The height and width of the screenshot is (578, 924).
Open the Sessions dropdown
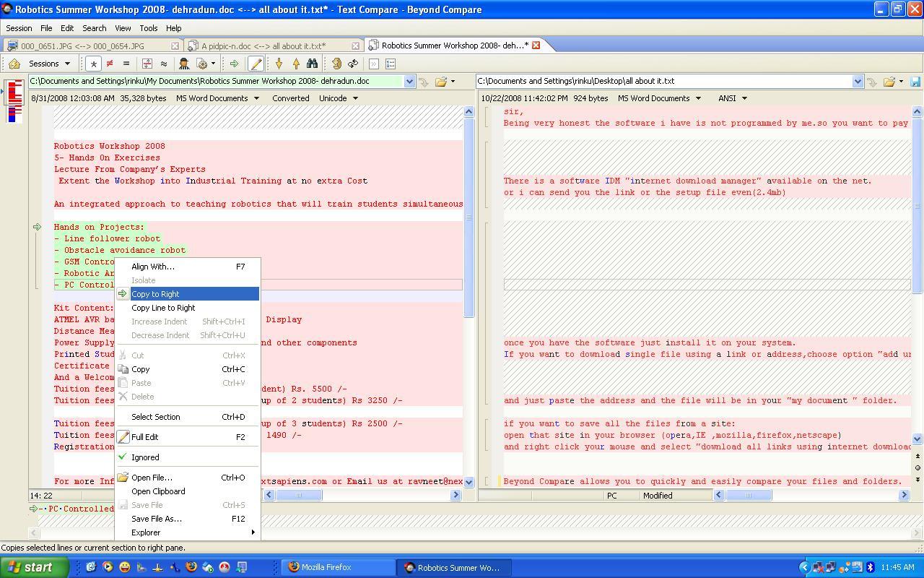tap(49, 64)
